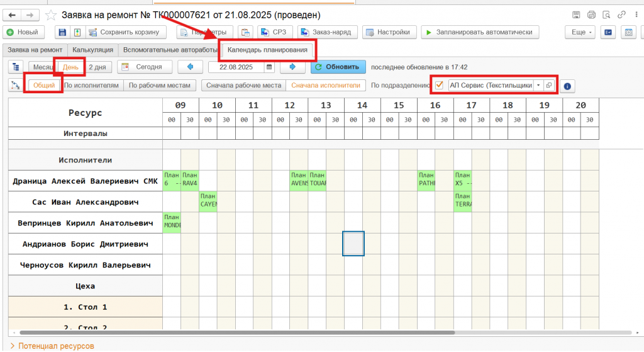Click the blue right arrow next date
Screen dimensions: 644x352
point(292,67)
